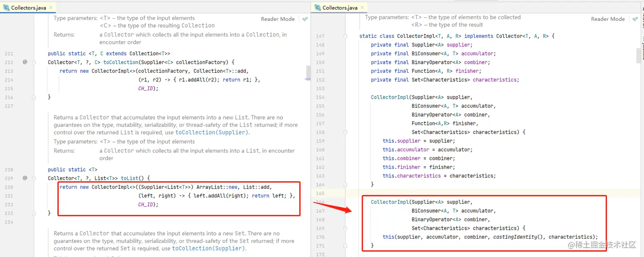
Task: Click line number 165 in right gutter
Action: click(320, 193)
